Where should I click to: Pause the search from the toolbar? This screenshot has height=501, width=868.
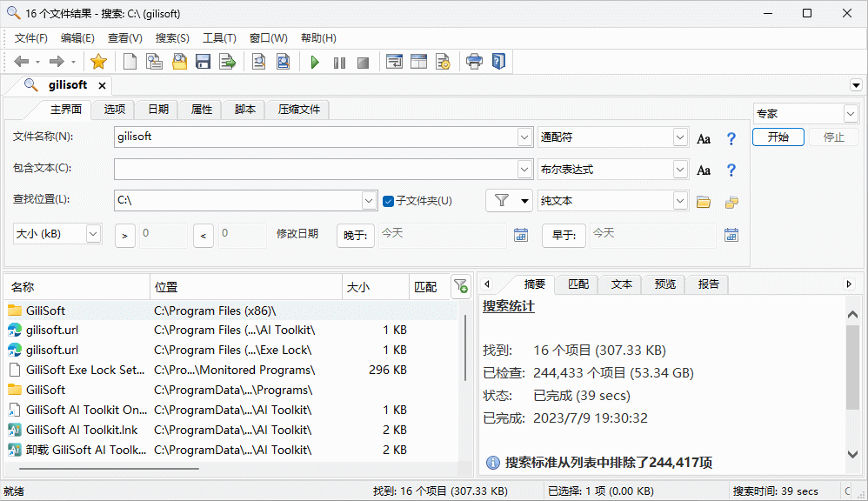339,63
